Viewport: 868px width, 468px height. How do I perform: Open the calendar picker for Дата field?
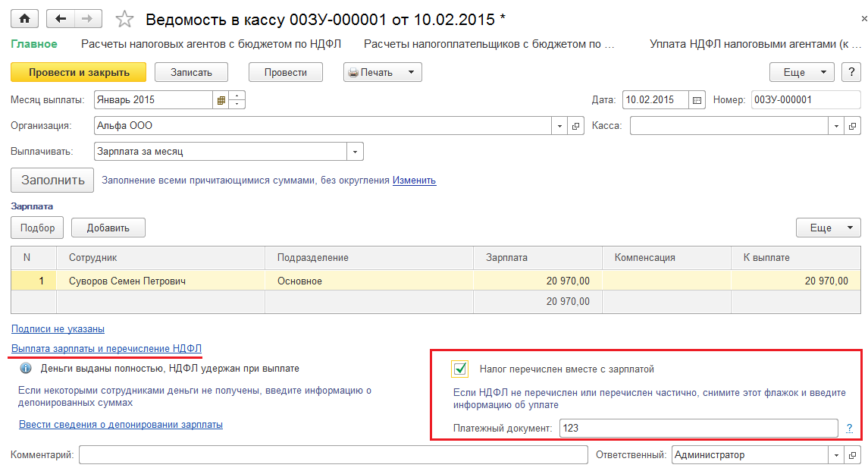point(697,100)
